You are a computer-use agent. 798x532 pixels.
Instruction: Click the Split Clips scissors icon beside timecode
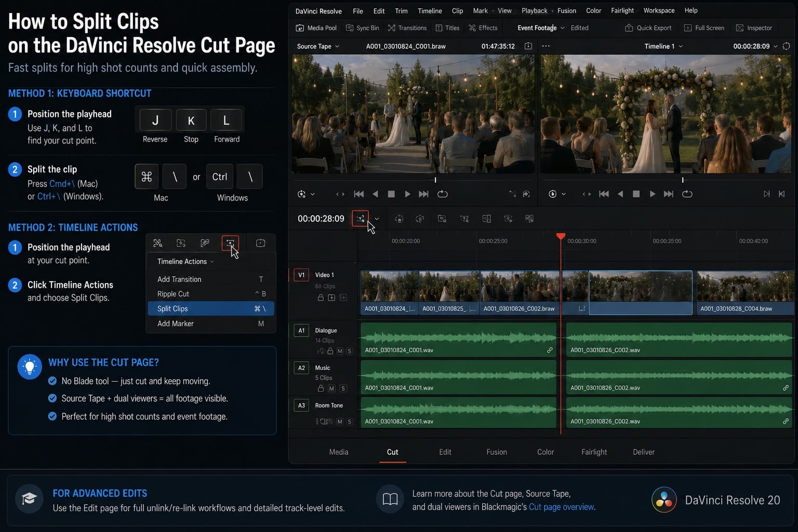coord(360,219)
